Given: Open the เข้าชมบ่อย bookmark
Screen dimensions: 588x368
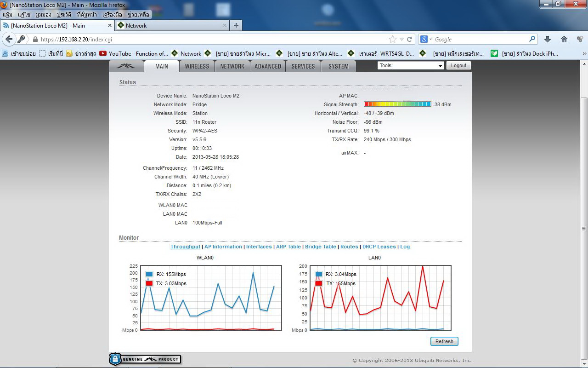Looking at the screenshot, I should click(x=19, y=53).
